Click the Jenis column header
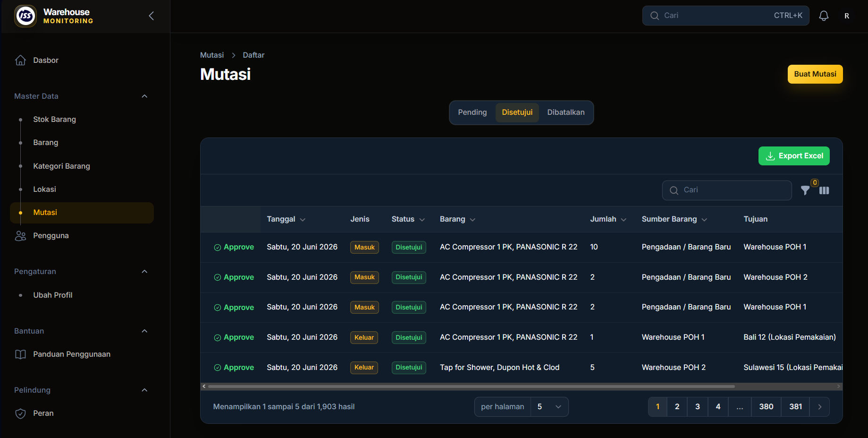868x438 pixels. point(360,219)
